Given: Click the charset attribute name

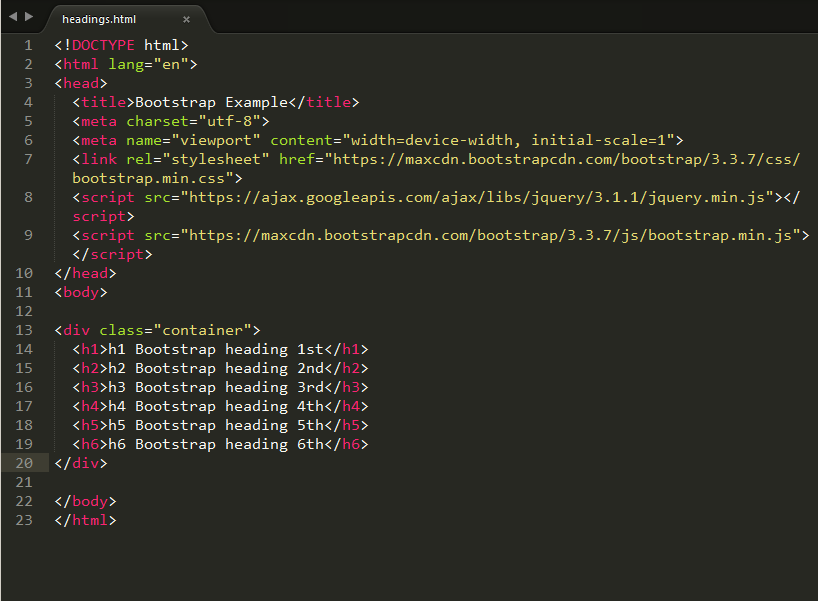Looking at the screenshot, I should point(157,122).
